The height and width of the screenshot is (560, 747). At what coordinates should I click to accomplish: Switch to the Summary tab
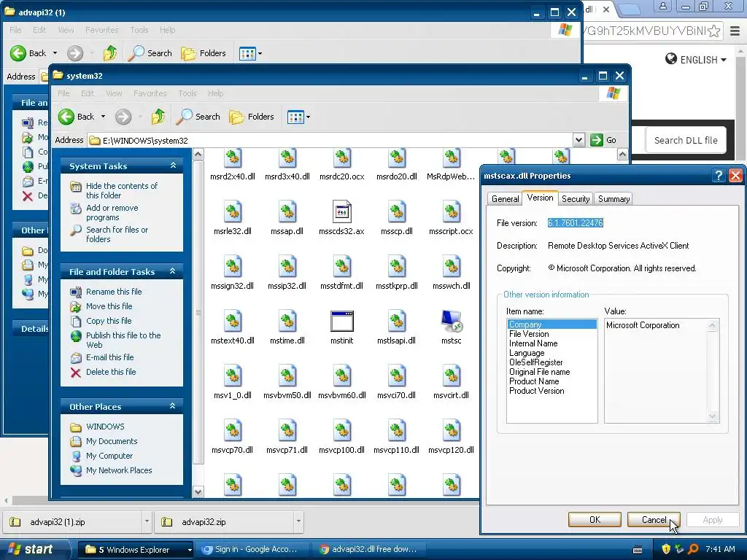pos(614,199)
